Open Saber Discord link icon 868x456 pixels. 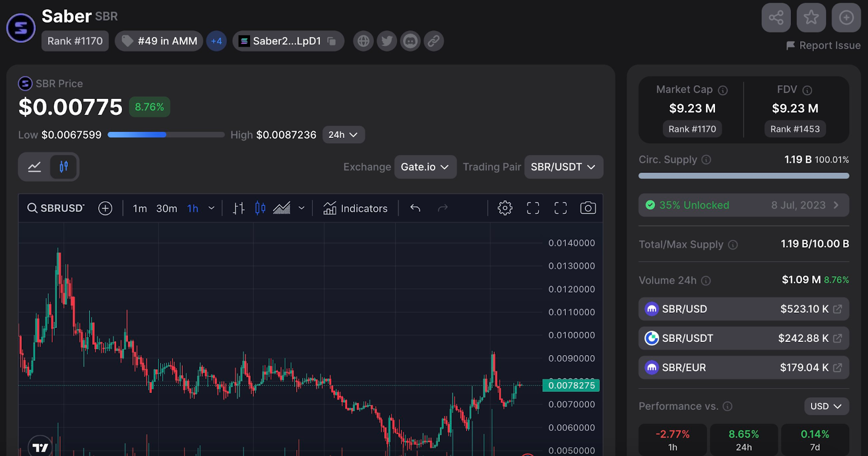[x=410, y=41]
